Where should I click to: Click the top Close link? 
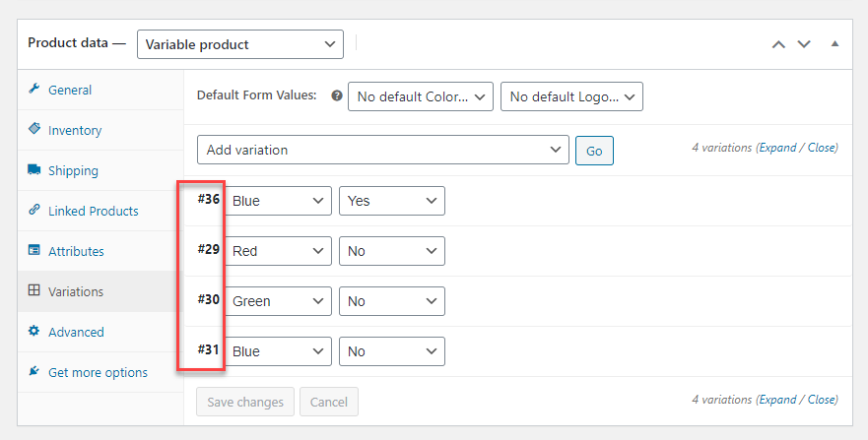click(x=821, y=148)
